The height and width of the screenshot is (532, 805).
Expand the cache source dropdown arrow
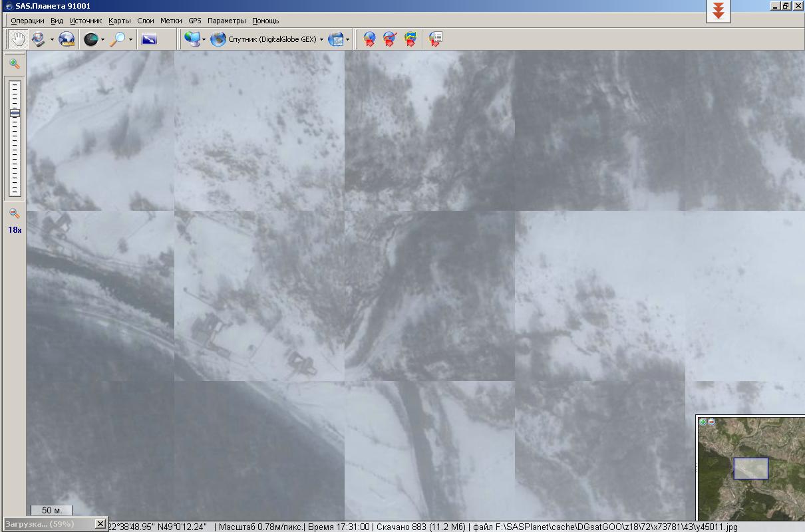pyautogui.click(x=102, y=40)
